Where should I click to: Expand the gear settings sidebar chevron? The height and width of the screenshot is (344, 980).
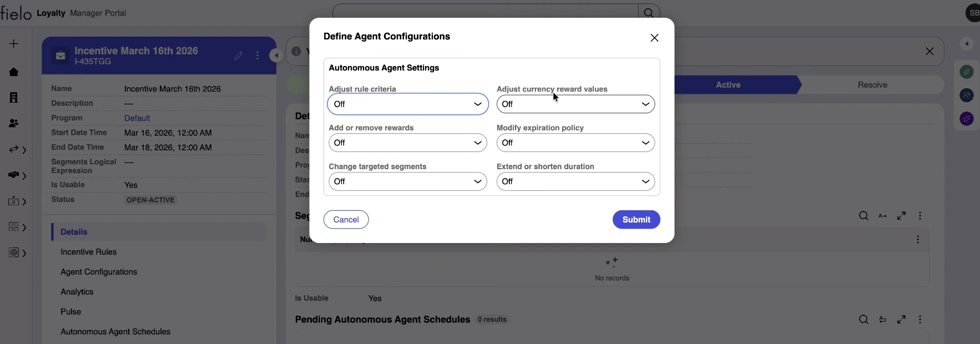click(x=24, y=253)
